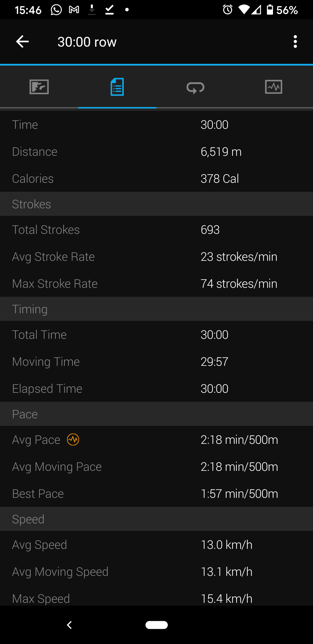Select the Total Strokes row
The width and height of the screenshot is (313, 644).
(156, 230)
